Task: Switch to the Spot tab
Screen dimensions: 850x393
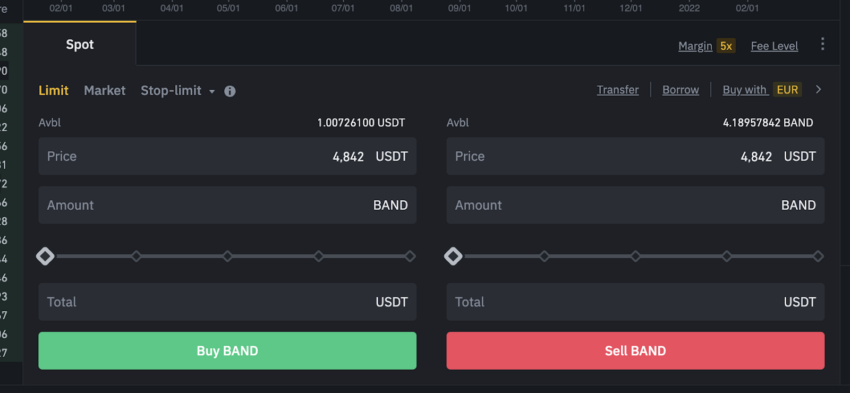Action: click(x=80, y=44)
